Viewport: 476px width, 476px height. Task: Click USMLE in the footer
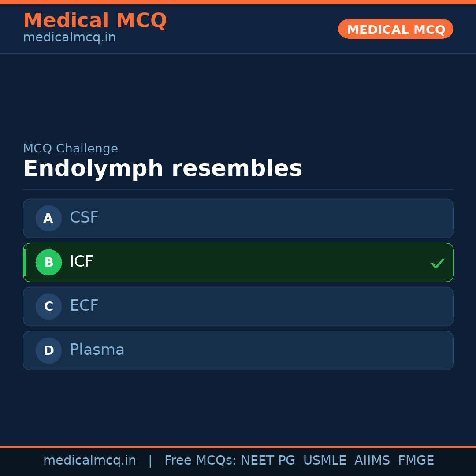point(324,461)
